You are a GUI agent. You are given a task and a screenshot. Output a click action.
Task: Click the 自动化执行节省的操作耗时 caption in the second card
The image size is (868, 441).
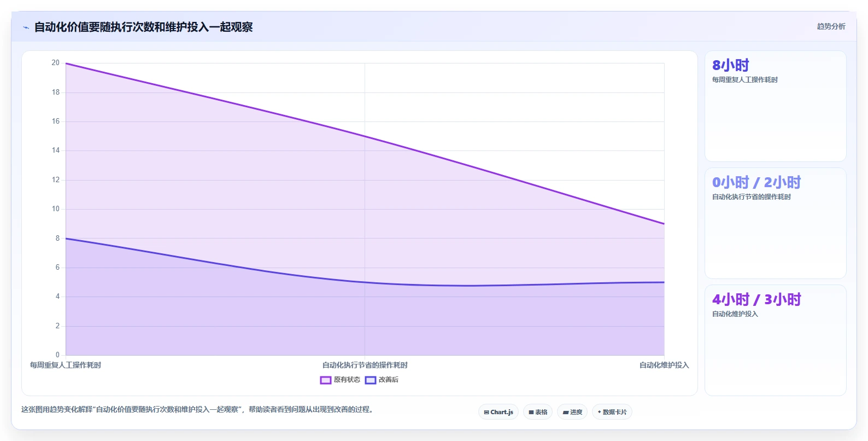tap(751, 197)
